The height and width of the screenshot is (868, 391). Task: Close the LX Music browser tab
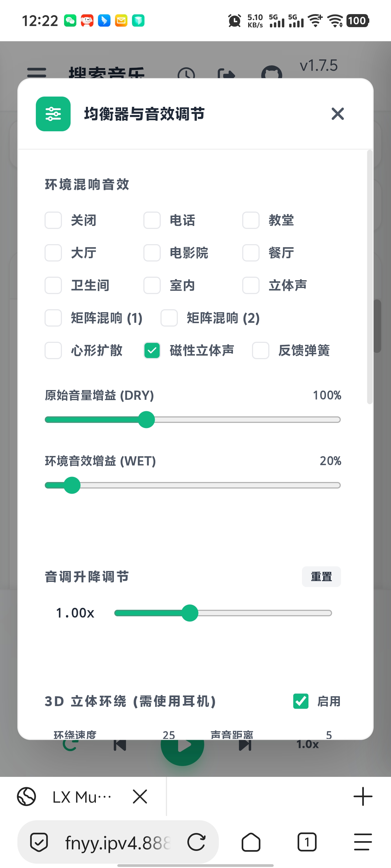tap(140, 797)
